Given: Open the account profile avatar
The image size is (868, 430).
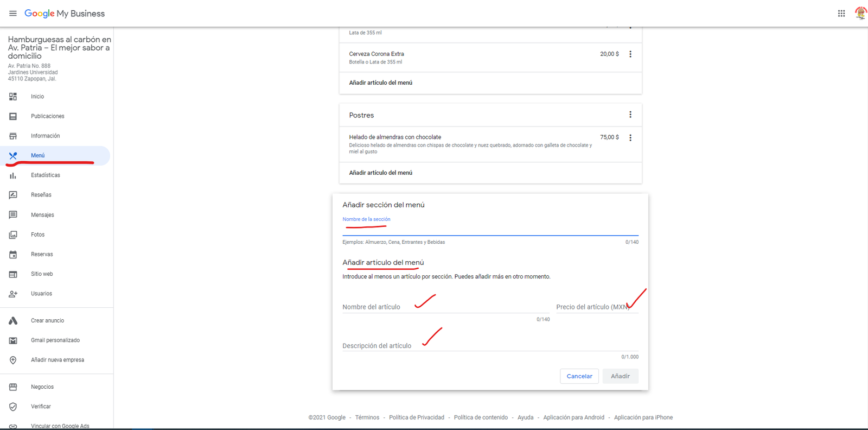Looking at the screenshot, I should tap(860, 13).
